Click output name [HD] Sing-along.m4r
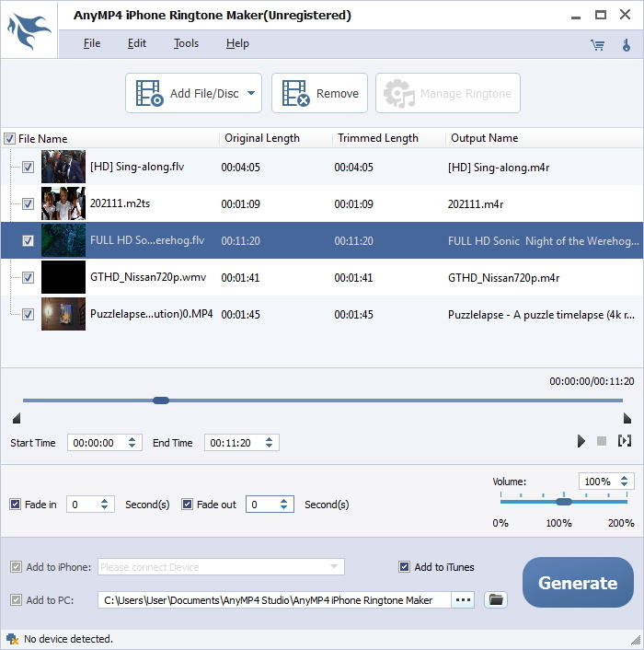 [x=499, y=167]
